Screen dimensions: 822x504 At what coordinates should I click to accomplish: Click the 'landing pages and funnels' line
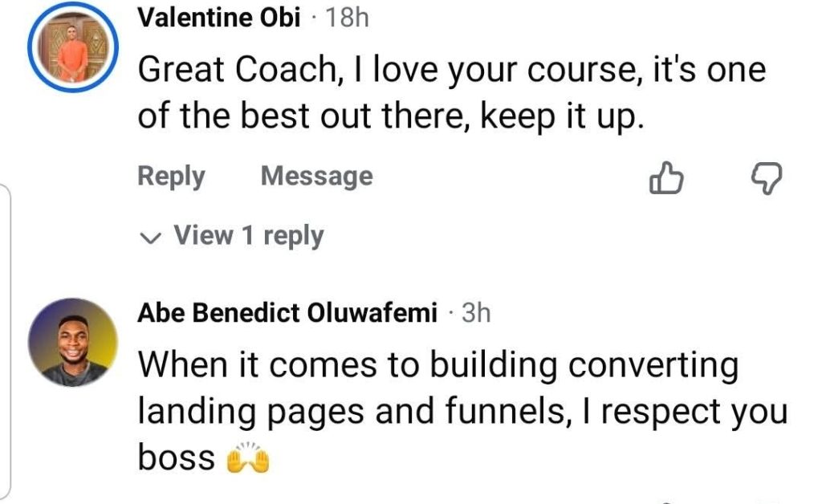pyautogui.click(x=462, y=413)
